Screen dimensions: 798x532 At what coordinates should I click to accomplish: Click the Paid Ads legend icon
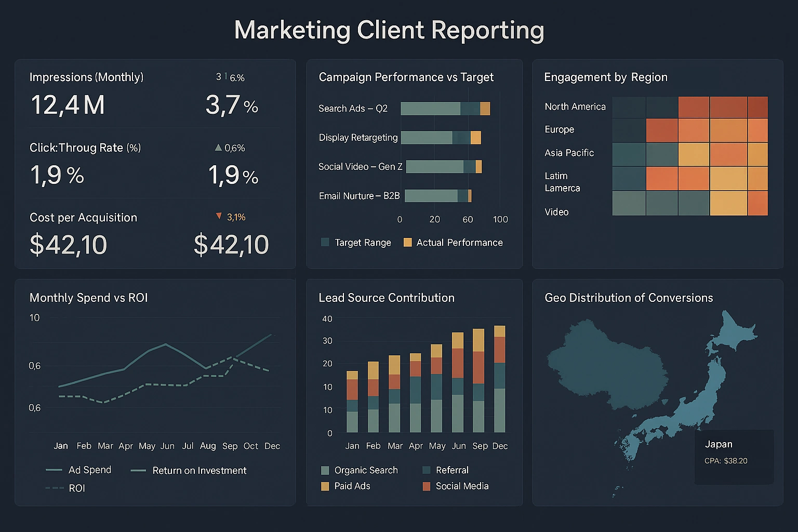click(x=325, y=486)
